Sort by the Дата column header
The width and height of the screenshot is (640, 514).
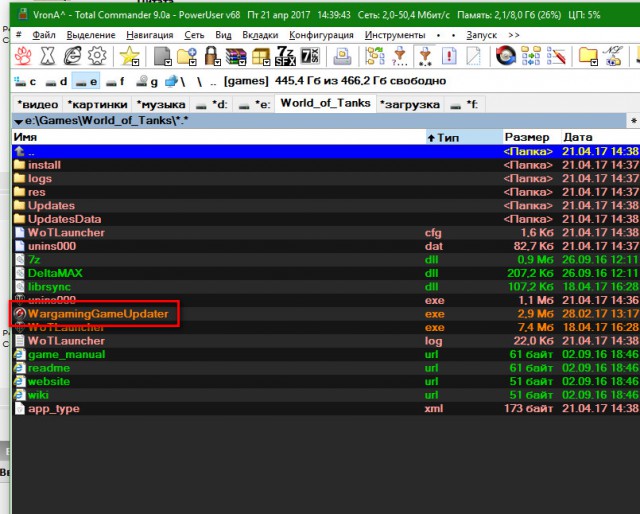coord(600,137)
